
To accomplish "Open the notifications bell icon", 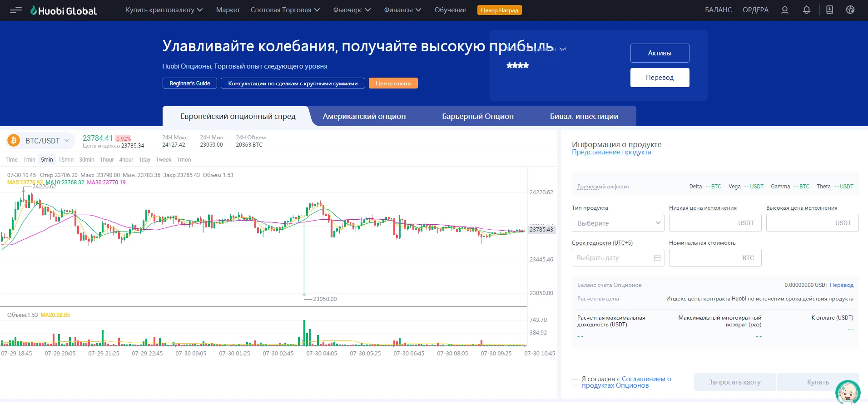I will (x=807, y=10).
